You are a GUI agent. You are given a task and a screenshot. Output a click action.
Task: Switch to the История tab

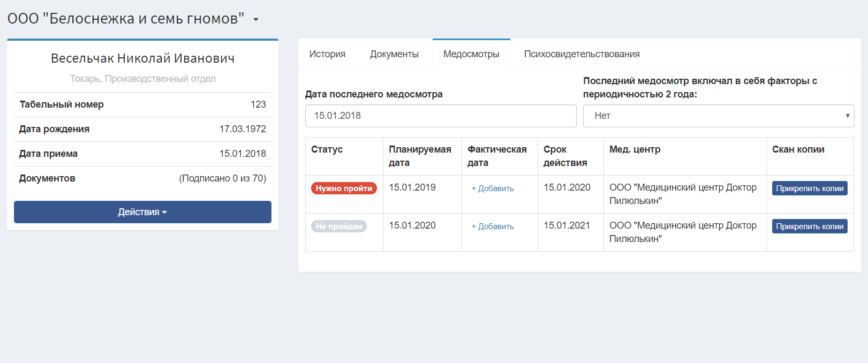[327, 54]
